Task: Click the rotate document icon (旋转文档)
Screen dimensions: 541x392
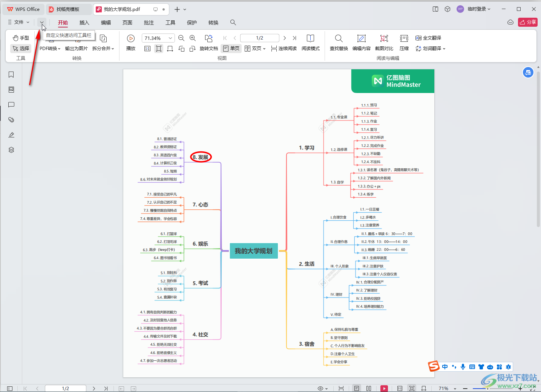Action: [209, 43]
